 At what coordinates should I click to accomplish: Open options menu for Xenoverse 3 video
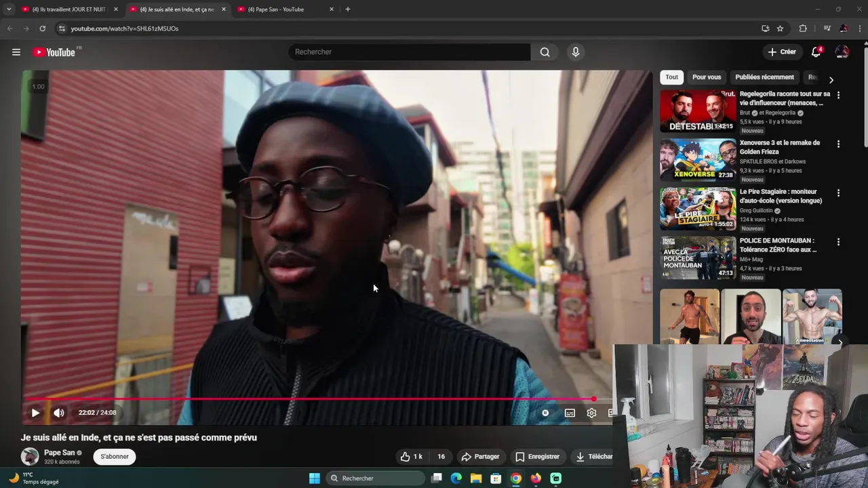838,144
